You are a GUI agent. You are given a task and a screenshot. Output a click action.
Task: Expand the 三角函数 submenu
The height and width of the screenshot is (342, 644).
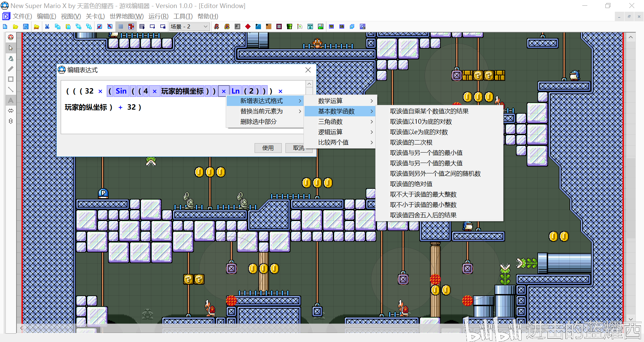click(340, 122)
